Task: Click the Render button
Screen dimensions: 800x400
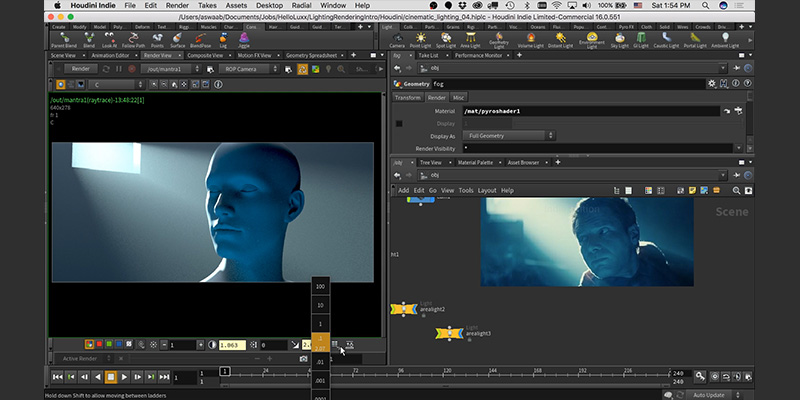Action: click(81, 69)
